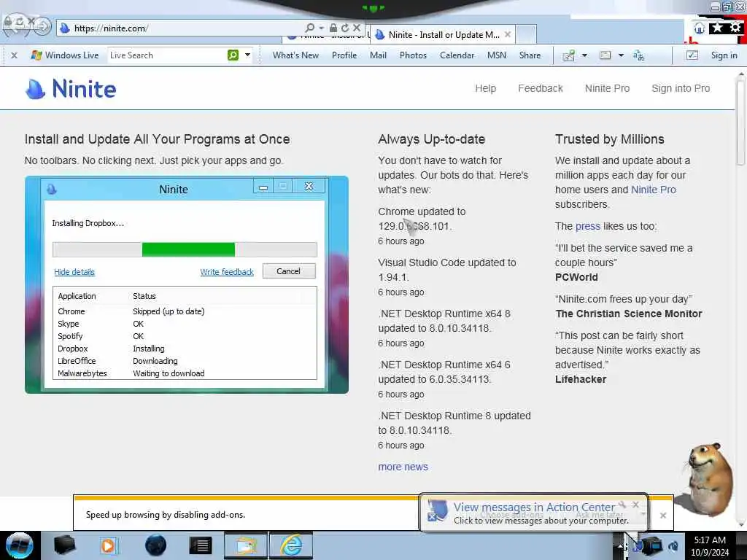The width and height of the screenshot is (747, 560).
Task: Expand the Live Search dropdown arrow
Action: pos(247,55)
